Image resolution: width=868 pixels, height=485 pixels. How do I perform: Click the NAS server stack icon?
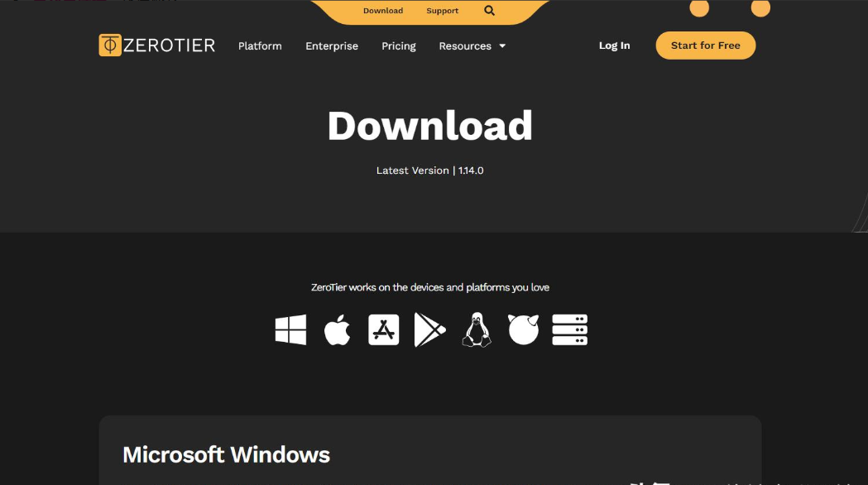point(569,330)
